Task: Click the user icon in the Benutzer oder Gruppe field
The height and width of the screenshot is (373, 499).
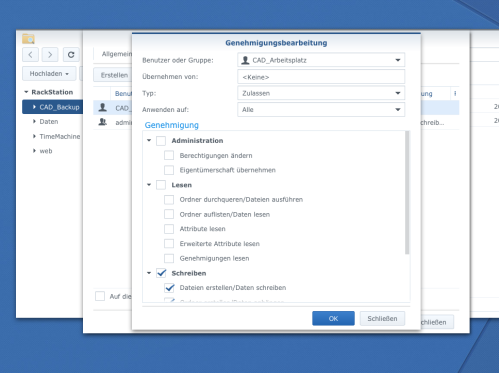Action: [245, 60]
